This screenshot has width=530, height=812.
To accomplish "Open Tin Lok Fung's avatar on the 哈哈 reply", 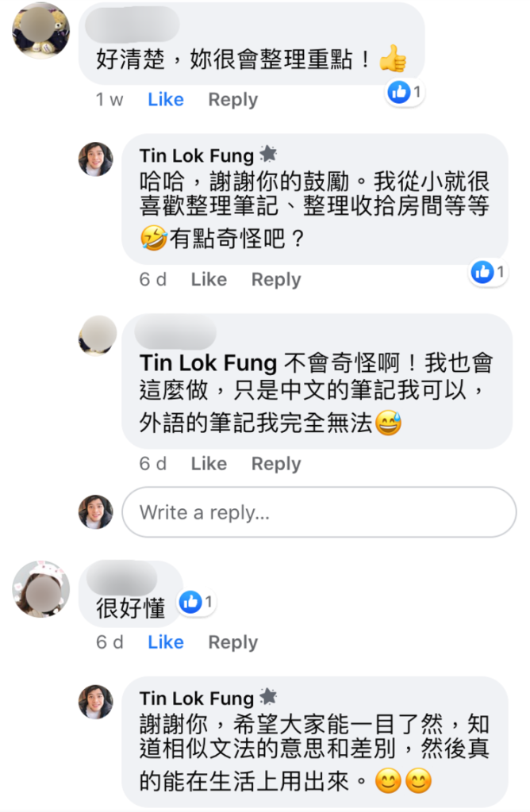I will [95, 159].
